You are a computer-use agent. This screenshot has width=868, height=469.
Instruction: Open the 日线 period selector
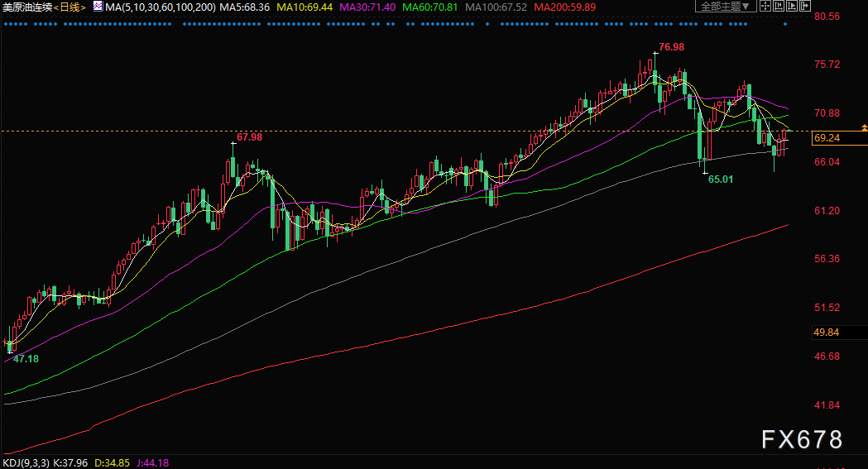[x=70, y=7]
